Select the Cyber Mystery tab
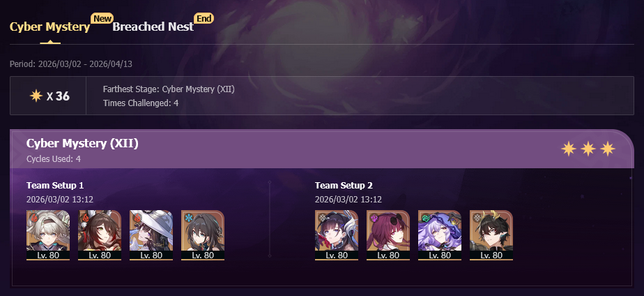This screenshot has height=296, width=644. pos(49,27)
